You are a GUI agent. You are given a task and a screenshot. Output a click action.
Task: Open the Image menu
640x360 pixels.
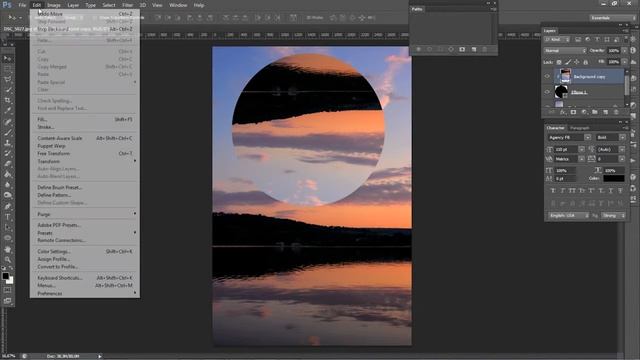click(53, 5)
